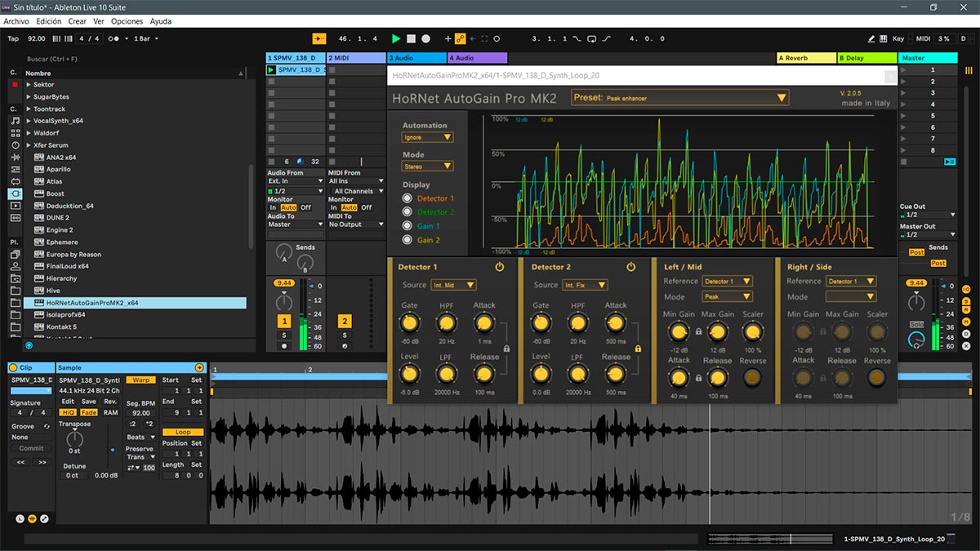The image size is (980, 551).
Task: Click the Stop transport button
Action: pos(411,38)
